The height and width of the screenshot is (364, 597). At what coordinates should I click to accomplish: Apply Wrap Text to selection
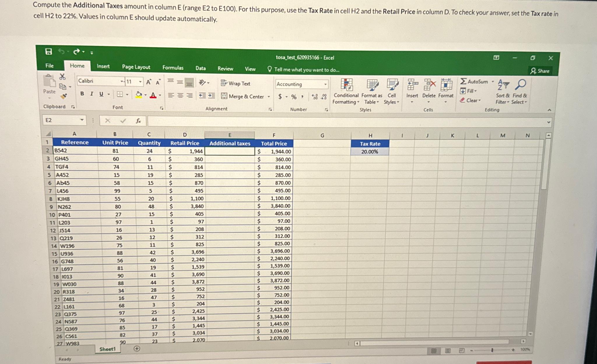coord(236,83)
